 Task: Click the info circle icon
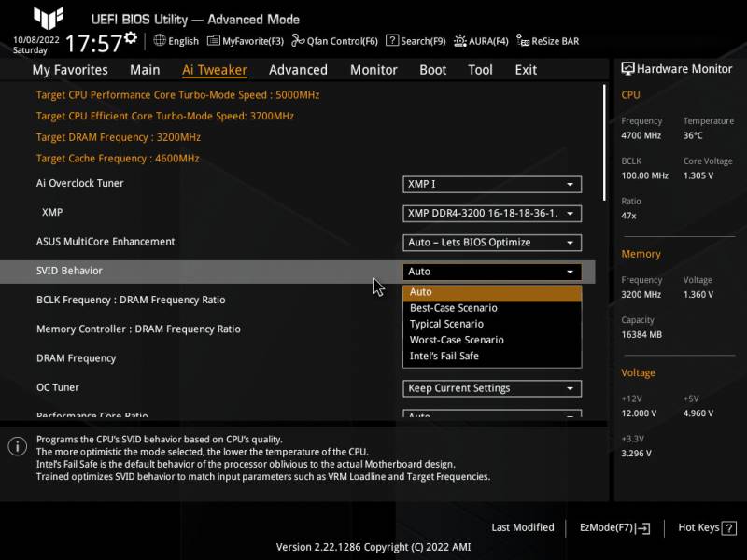[x=18, y=446]
